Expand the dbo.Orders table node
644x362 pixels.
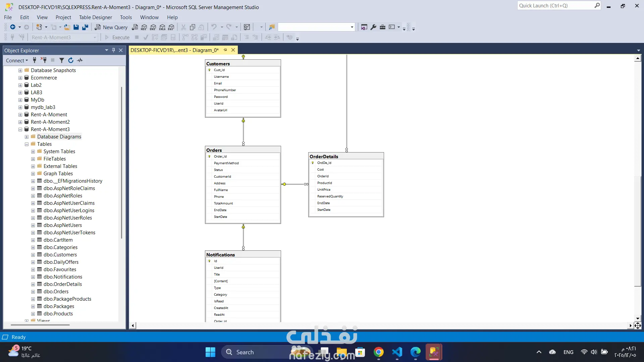pyautogui.click(x=33, y=292)
